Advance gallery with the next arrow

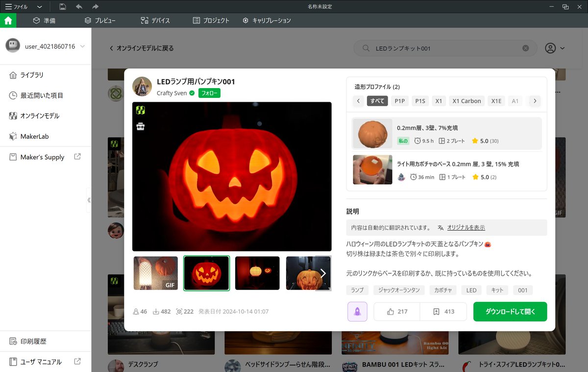point(323,273)
